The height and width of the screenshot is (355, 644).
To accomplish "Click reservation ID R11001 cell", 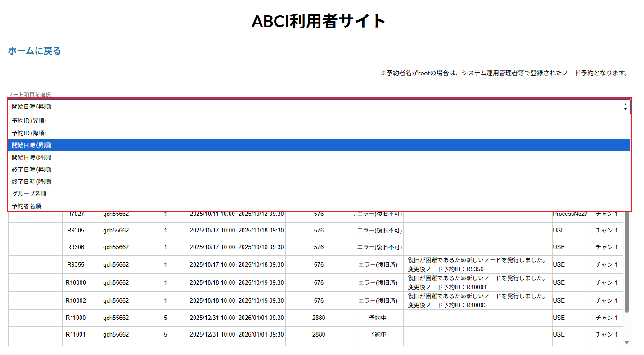I will point(76,334).
